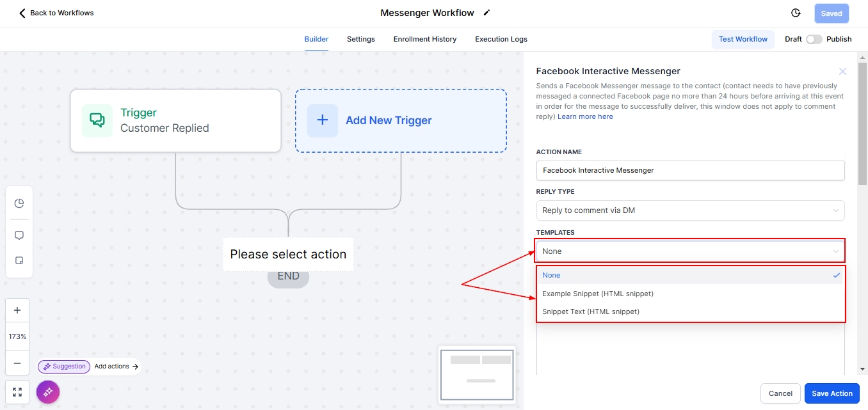This screenshot has height=410, width=868.
Task: Click the Save Action button
Action: [x=832, y=393]
